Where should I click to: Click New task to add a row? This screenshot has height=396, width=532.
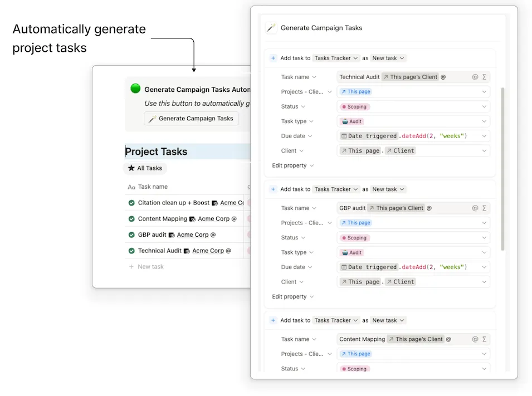point(150,267)
